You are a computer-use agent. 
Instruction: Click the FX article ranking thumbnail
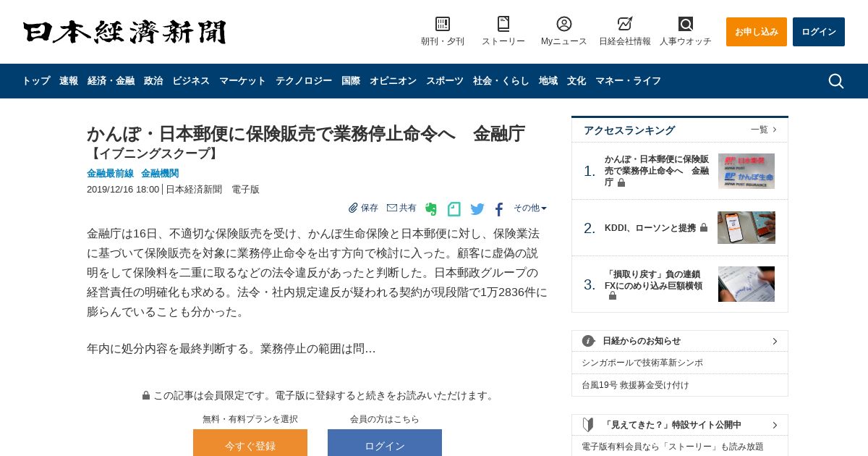point(746,284)
